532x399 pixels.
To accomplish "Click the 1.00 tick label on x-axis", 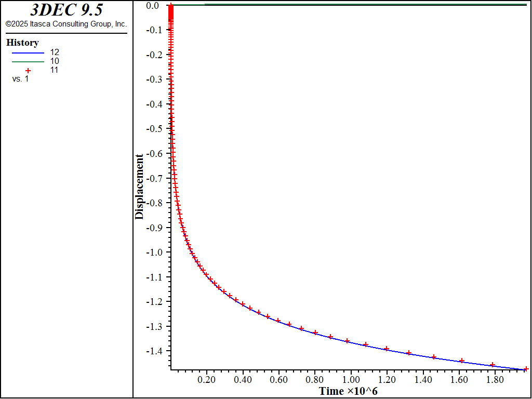I will click(351, 379).
